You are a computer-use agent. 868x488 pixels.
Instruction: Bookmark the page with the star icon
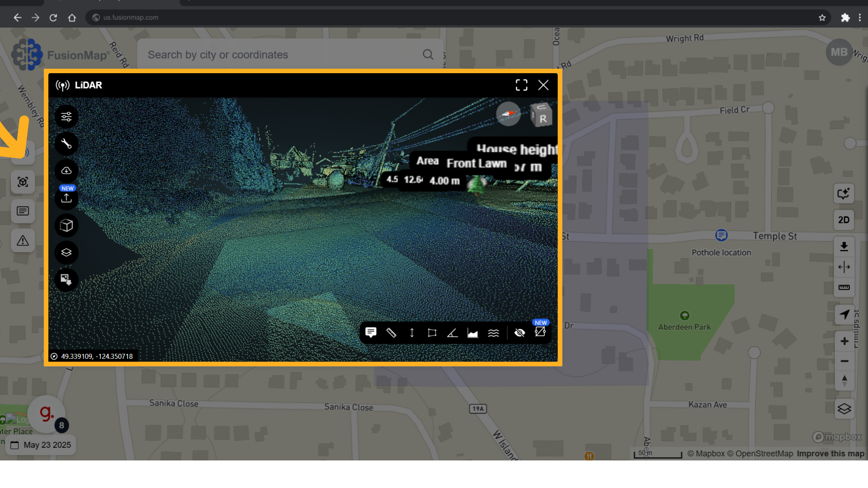[x=822, y=18]
